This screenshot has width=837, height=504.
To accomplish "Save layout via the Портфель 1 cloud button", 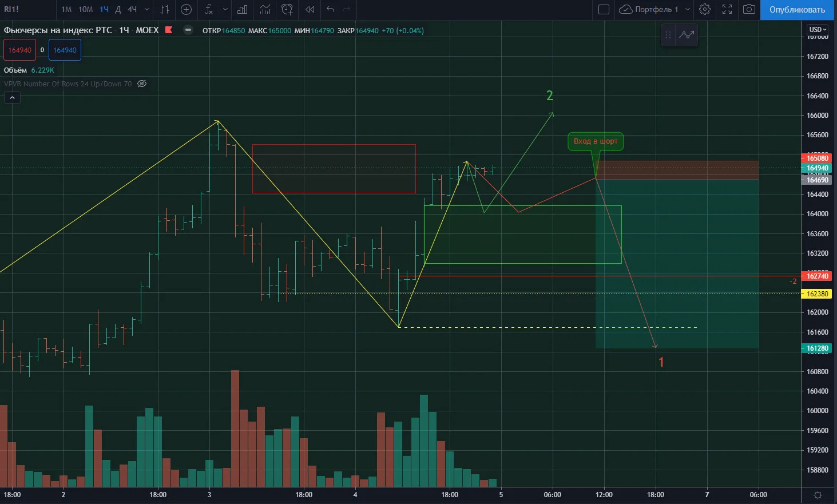I will click(x=650, y=9).
